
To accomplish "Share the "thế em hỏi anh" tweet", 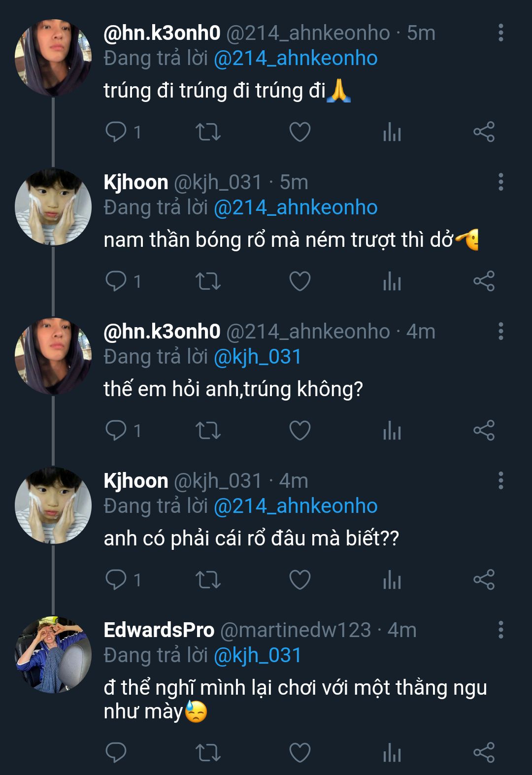I will pos(484,431).
